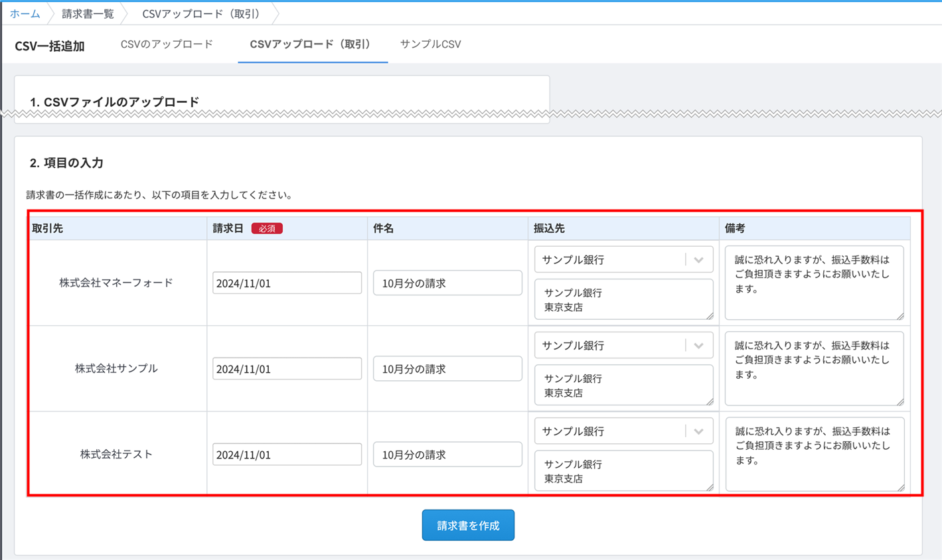Grab resize handle of 株式会社テスト 備考 textarea
942x560 pixels.
900,488
